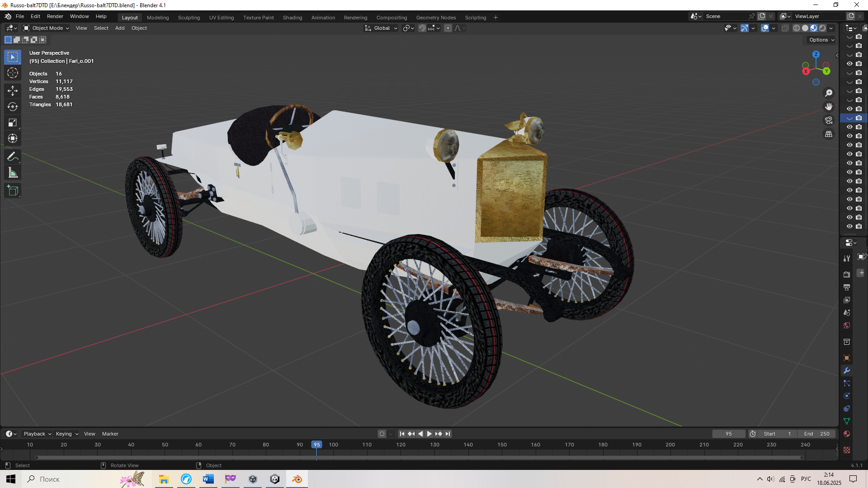Choose the Add Cube tool
Screen dimensions: 868x488
pyautogui.click(x=13, y=191)
